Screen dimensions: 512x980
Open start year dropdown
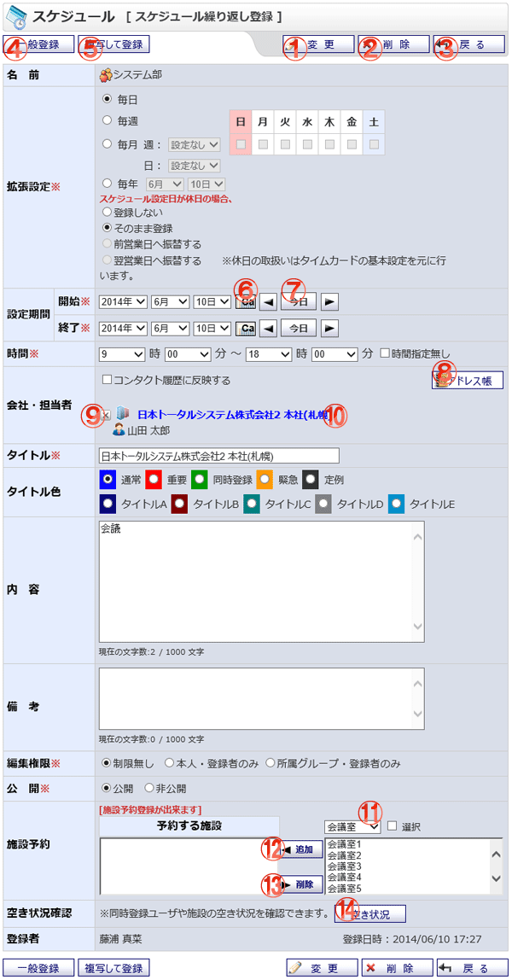point(123,301)
